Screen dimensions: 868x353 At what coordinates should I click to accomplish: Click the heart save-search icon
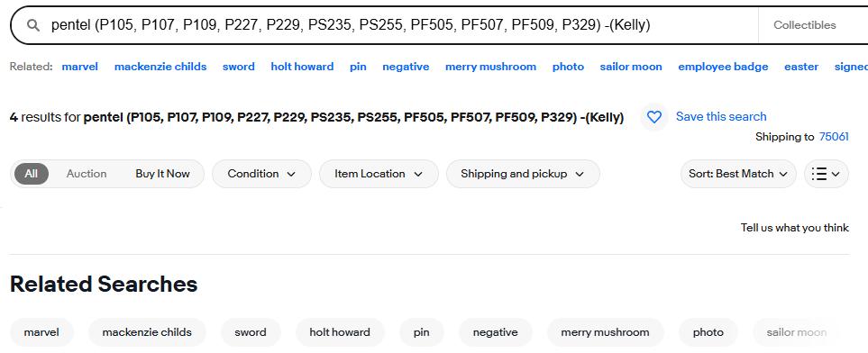tap(654, 117)
